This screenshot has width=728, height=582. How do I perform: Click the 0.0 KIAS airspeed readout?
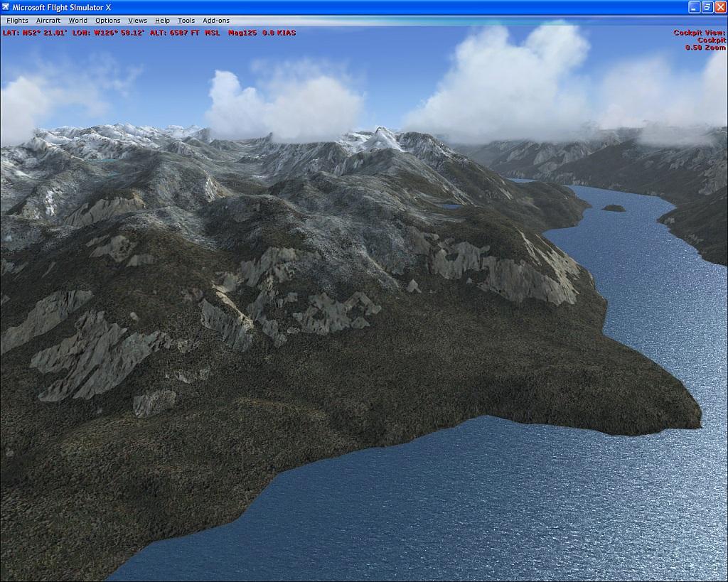(x=279, y=33)
